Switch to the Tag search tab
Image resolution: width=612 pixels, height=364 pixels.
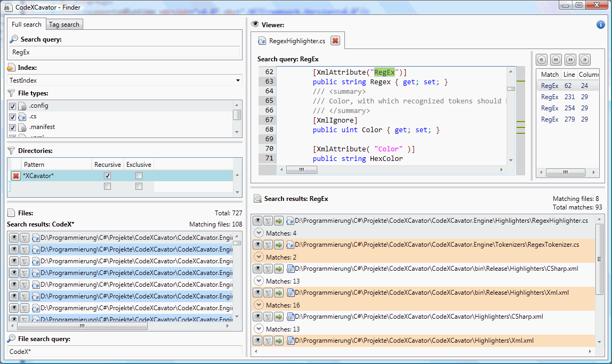(x=64, y=25)
